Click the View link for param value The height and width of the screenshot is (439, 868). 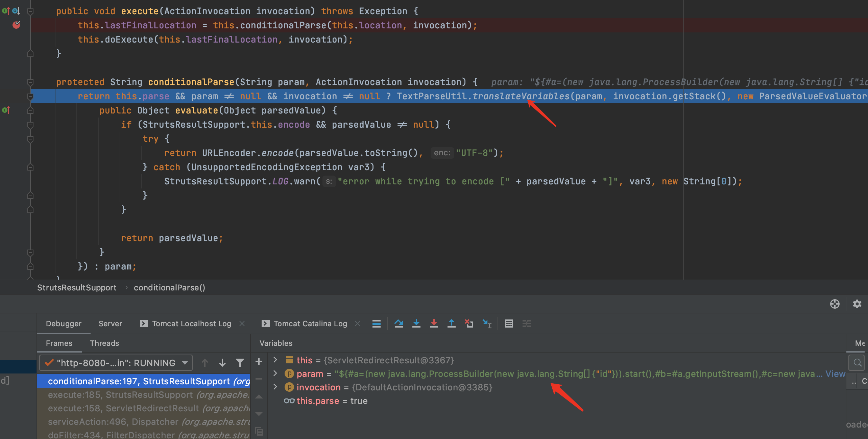pyautogui.click(x=835, y=373)
